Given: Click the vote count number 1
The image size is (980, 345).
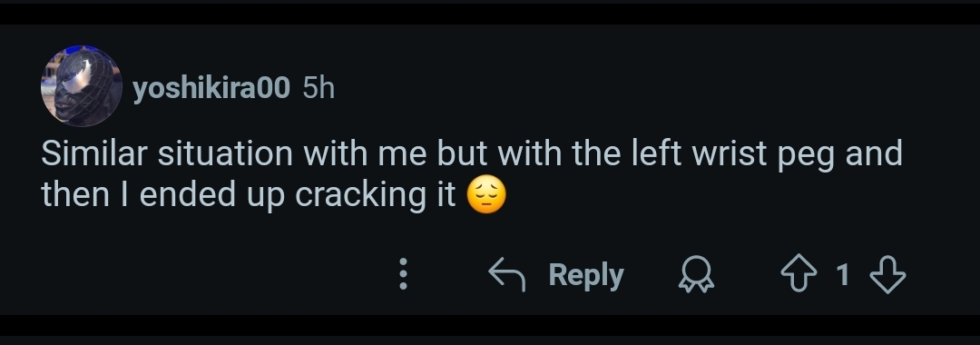Looking at the screenshot, I should pyautogui.click(x=842, y=274).
